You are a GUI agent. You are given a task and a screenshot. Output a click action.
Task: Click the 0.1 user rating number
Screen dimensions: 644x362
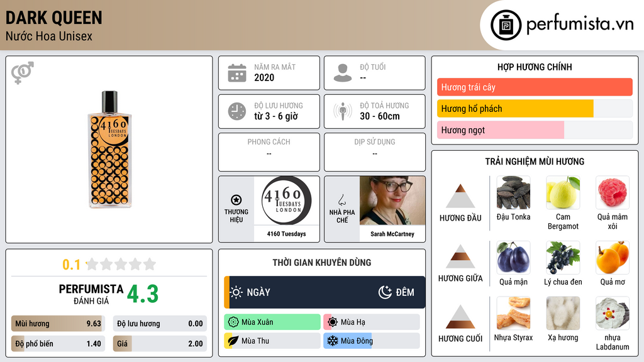(72, 265)
